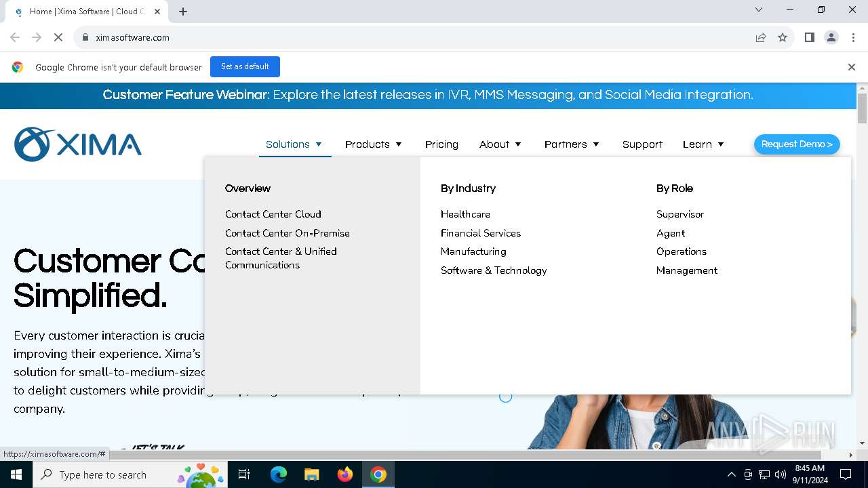868x488 pixels.
Task: Select Healthcare industry link
Action: (465, 214)
